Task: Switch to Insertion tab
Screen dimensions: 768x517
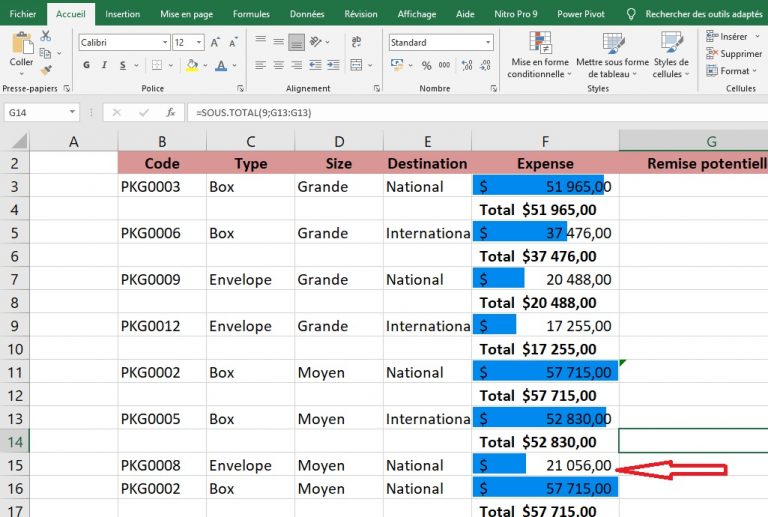Action: 122,14
